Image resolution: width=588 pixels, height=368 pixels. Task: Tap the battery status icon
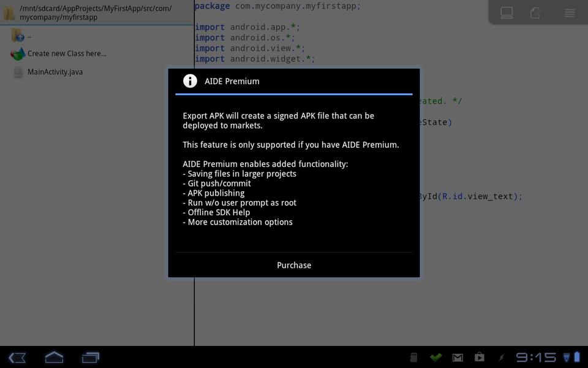click(576, 357)
